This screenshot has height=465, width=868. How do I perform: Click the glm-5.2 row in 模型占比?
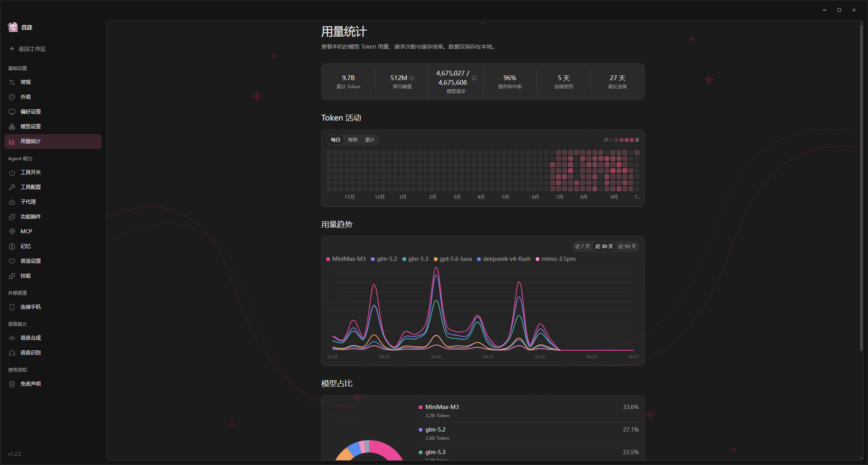click(x=528, y=434)
